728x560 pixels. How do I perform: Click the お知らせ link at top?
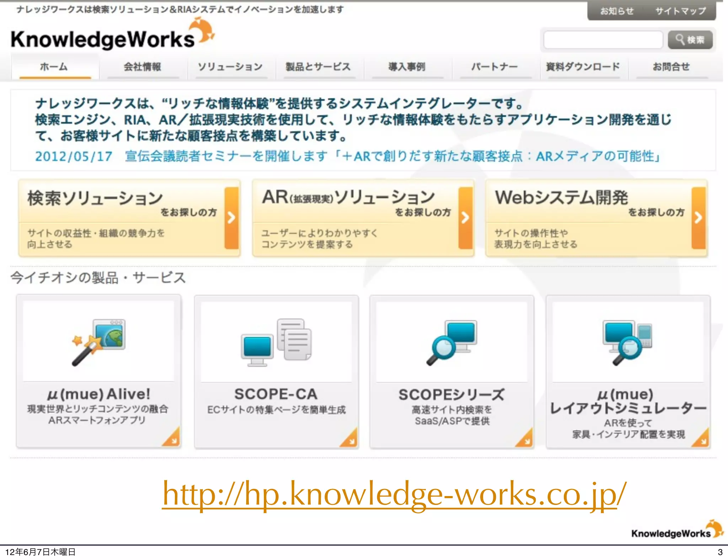tap(617, 11)
